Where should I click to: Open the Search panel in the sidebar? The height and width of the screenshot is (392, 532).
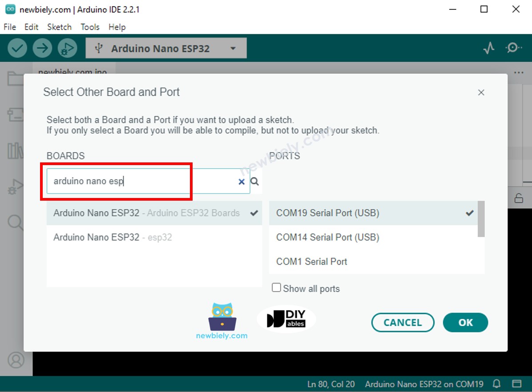[16, 219]
